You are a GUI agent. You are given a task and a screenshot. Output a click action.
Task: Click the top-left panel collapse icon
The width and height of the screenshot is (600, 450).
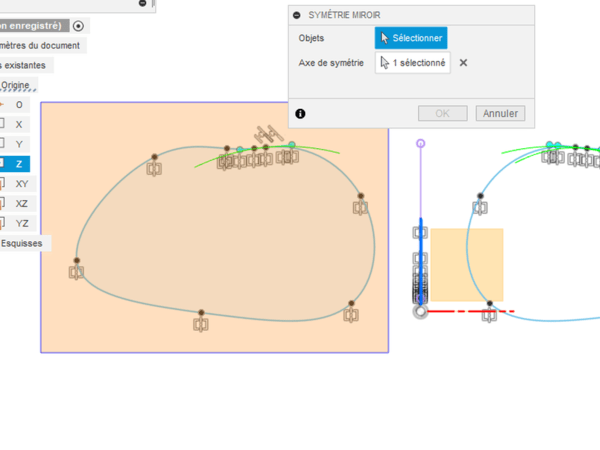point(143,4)
